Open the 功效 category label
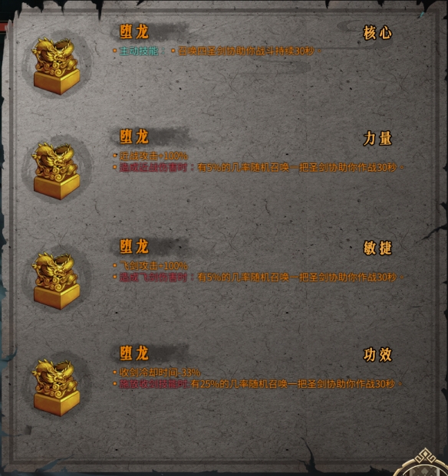The width and height of the screenshot is (448, 476). (x=377, y=355)
